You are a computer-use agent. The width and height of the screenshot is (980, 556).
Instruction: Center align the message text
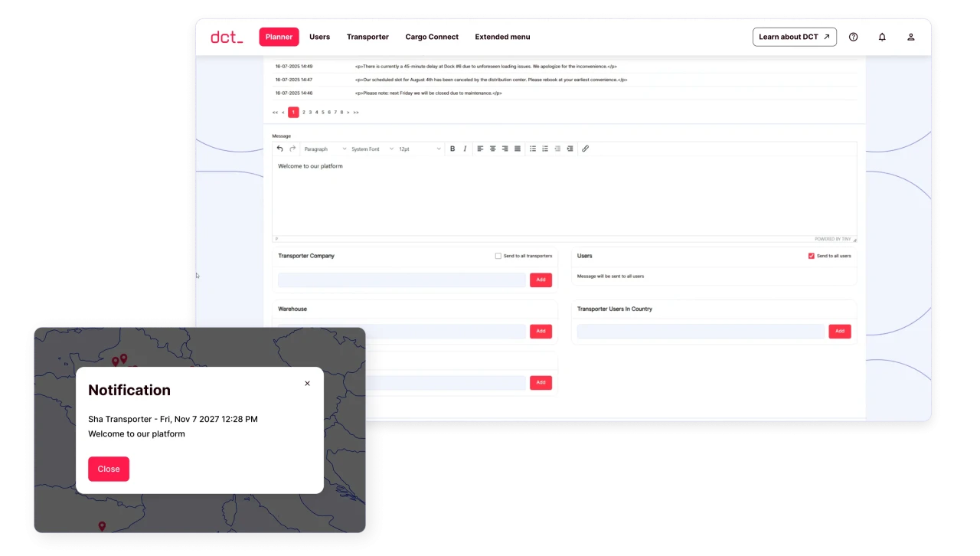493,149
